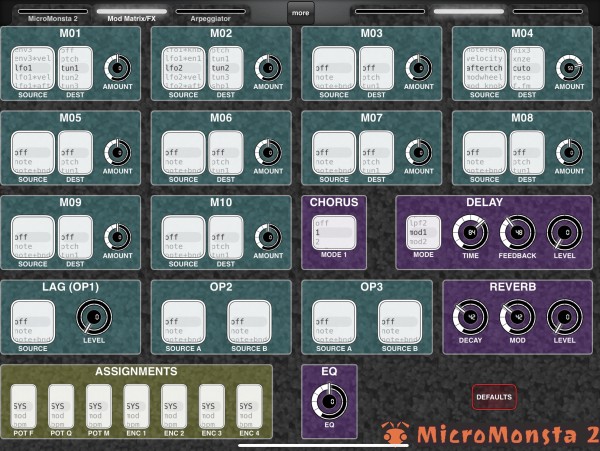
Task: Click the M06 AMOUNT knob
Action: tap(268, 153)
